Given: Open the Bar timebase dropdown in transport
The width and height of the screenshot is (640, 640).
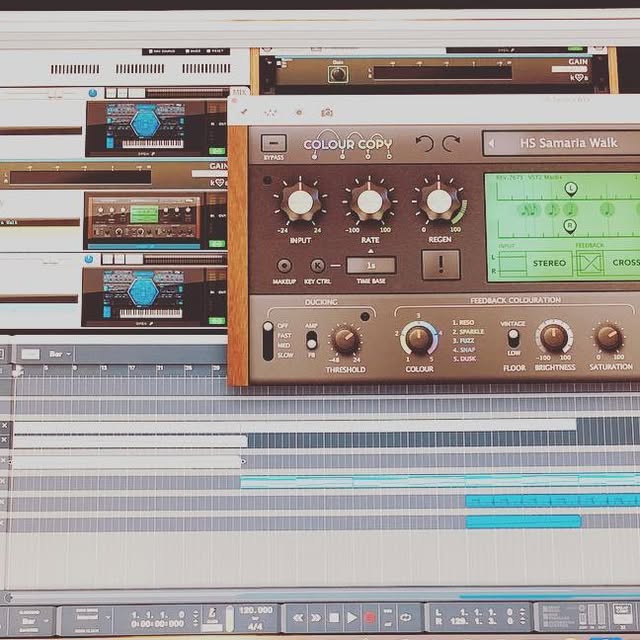Looking at the screenshot, I should pyautogui.click(x=34, y=621).
